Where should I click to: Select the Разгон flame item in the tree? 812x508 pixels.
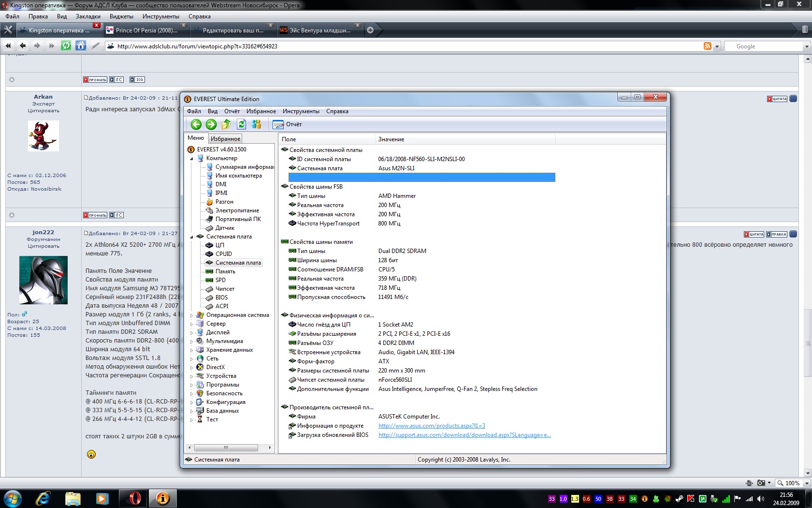pyautogui.click(x=224, y=202)
